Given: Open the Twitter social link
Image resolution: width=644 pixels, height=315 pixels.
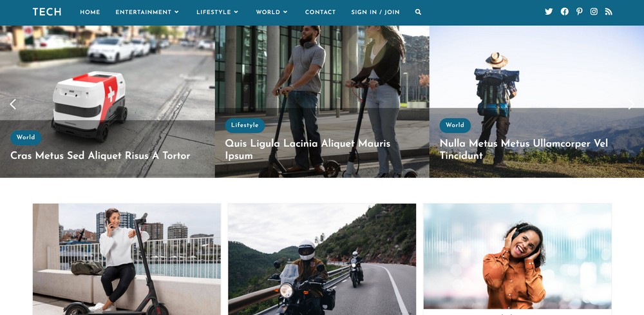Looking at the screenshot, I should pos(549,12).
